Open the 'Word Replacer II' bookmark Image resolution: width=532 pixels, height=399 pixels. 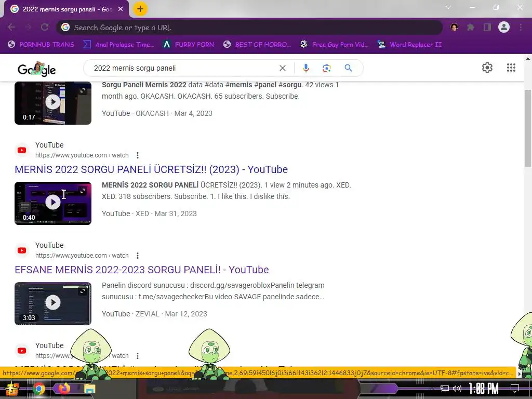coord(409,45)
